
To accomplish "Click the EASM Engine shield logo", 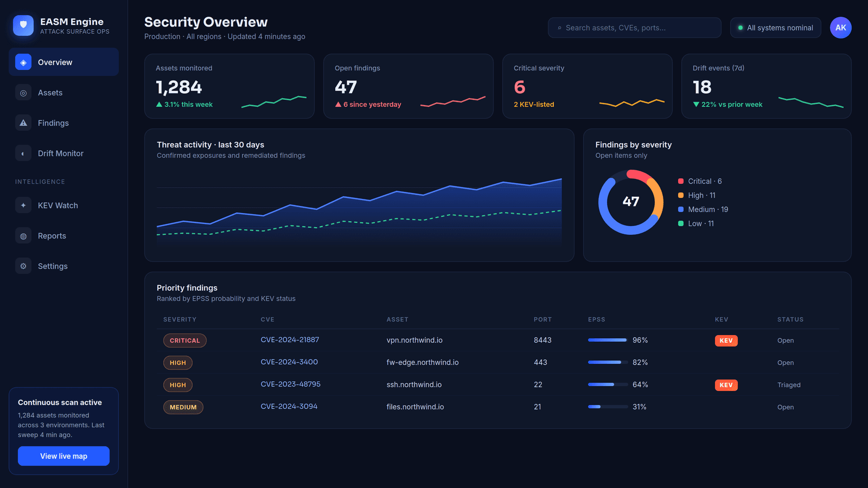I will pos(23,25).
